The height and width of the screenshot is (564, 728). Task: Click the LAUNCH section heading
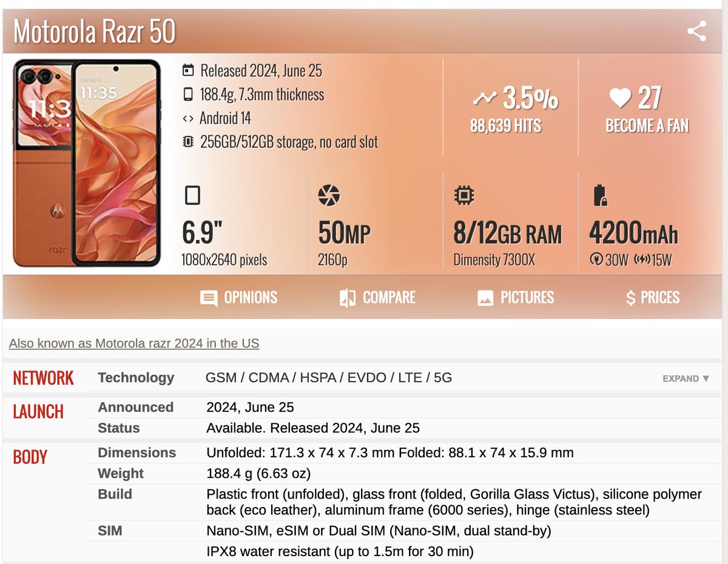pyautogui.click(x=38, y=412)
